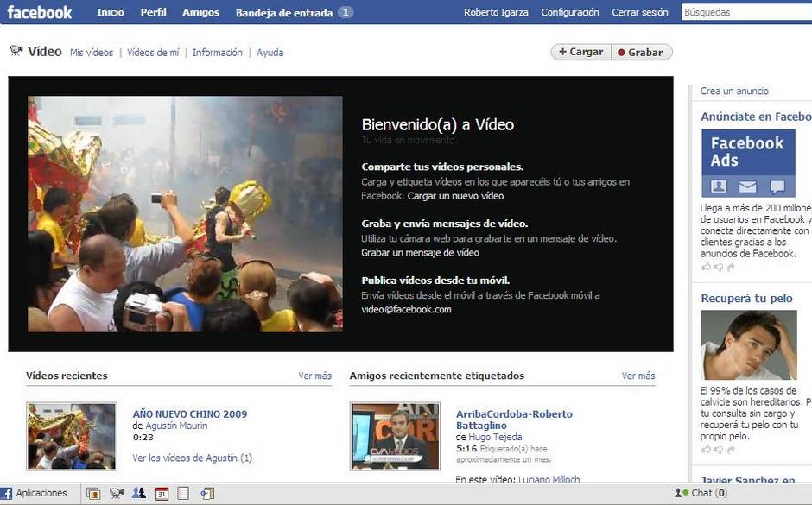This screenshot has width=812, height=505.
Task: Click inbox unread count badge 1
Action: coord(346,12)
